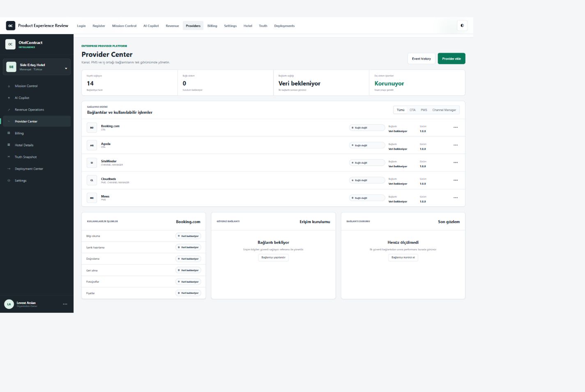This screenshot has width=585, height=392.
Task: Click the Bağlantıyı kontrol et button
Action: pos(403,258)
